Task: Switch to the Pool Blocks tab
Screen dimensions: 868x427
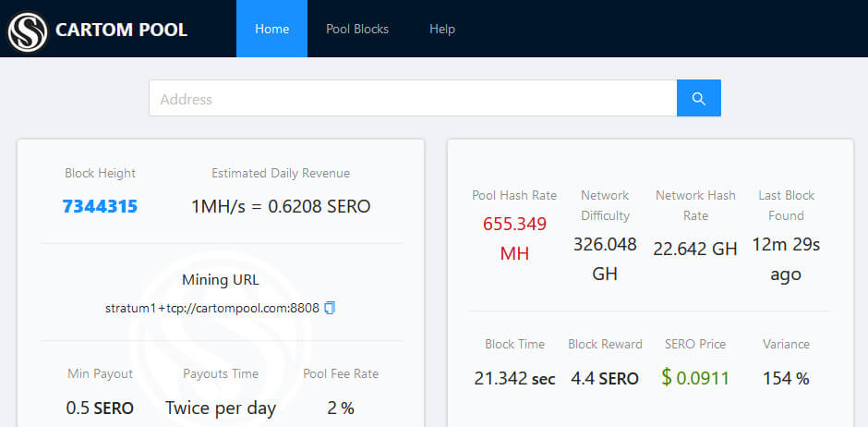Action: click(x=357, y=29)
